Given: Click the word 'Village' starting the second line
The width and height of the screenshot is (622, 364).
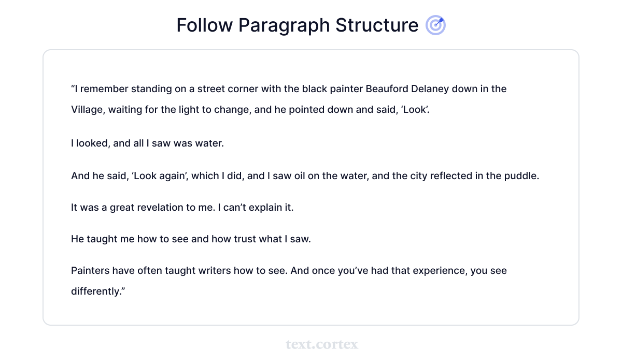Looking at the screenshot, I should click(87, 110).
